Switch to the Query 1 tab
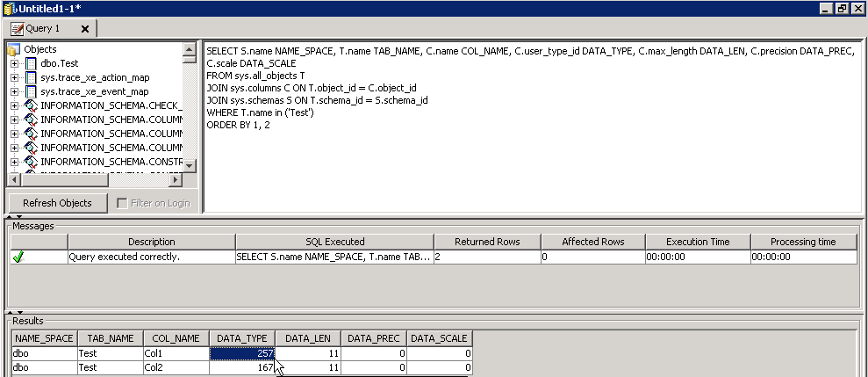The height and width of the screenshot is (377, 868). (42, 29)
